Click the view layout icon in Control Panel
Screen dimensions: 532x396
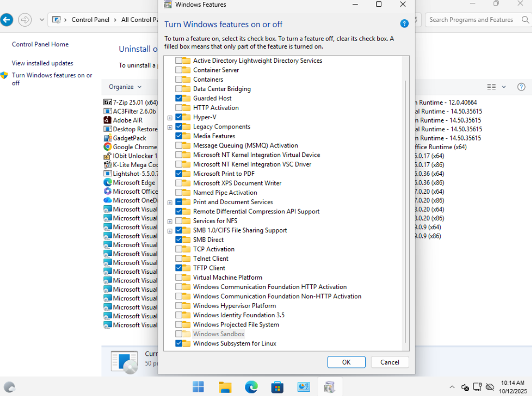491,87
